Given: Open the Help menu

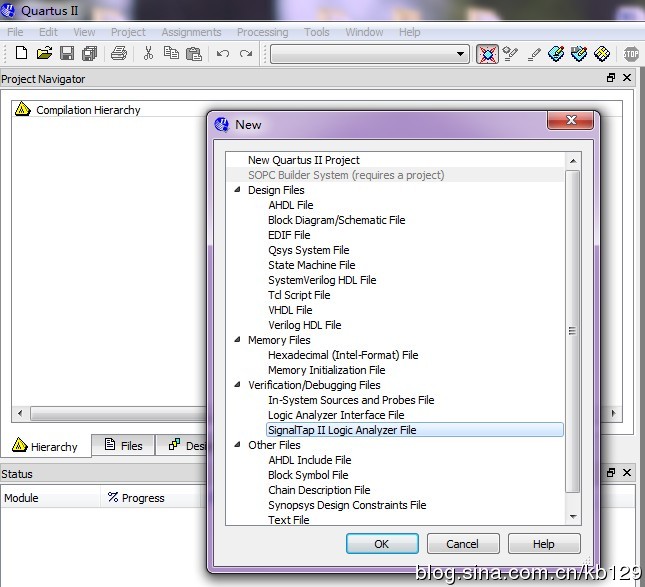Looking at the screenshot, I should pos(410,32).
